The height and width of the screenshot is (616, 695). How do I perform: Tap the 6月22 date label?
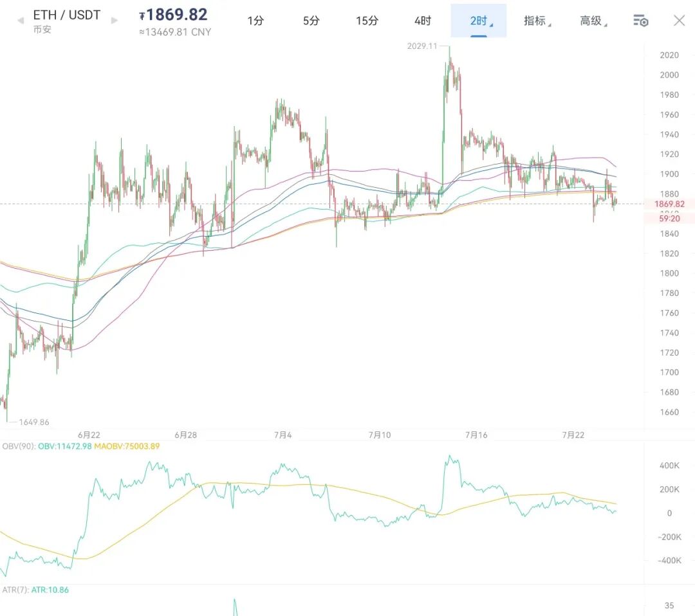[x=89, y=435]
